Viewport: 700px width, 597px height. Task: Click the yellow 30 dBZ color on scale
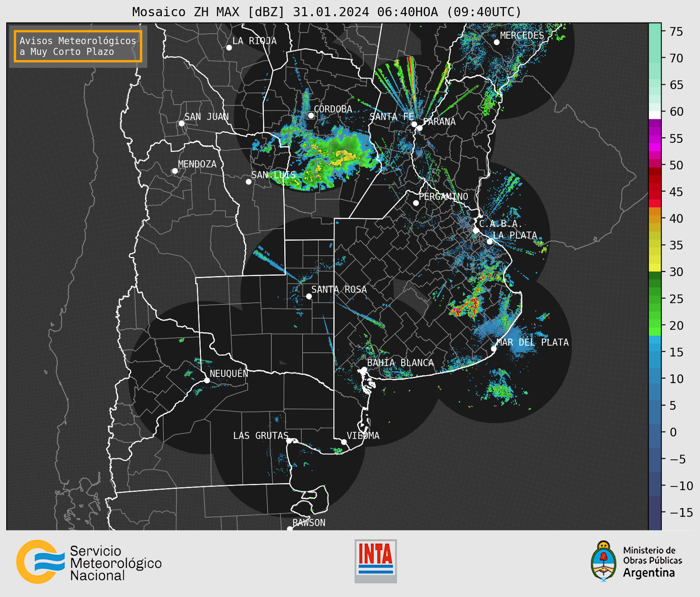(x=655, y=268)
